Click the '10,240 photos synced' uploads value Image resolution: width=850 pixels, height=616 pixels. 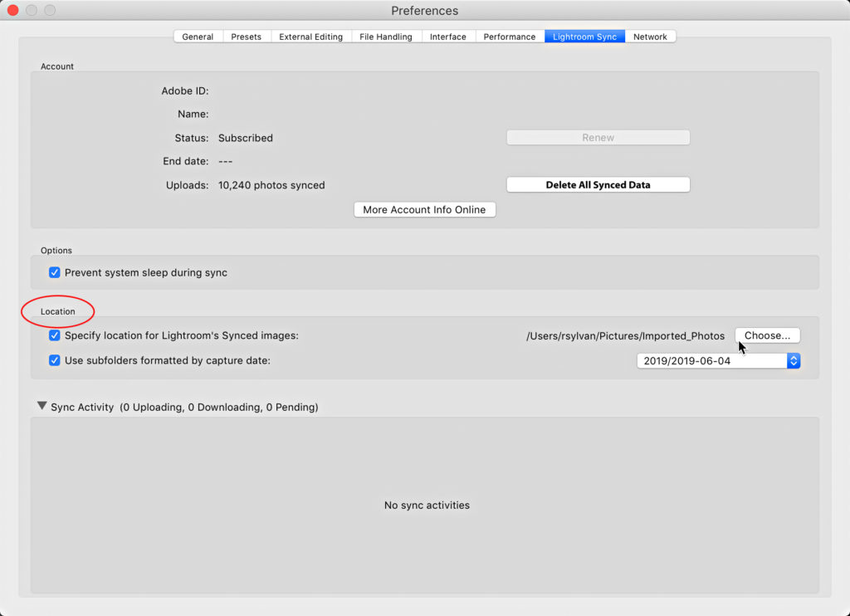tap(271, 185)
